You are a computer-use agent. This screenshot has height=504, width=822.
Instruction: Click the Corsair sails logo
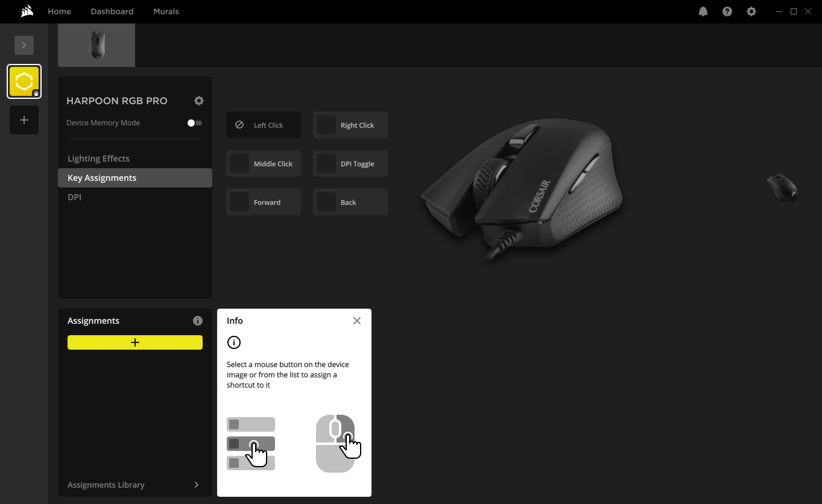[26, 11]
